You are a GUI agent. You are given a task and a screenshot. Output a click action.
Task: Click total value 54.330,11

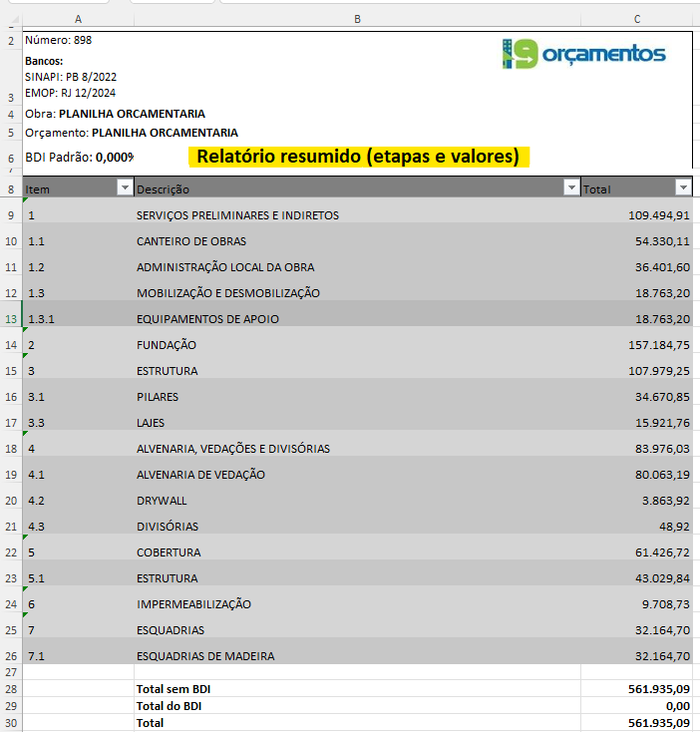[x=662, y=241]
